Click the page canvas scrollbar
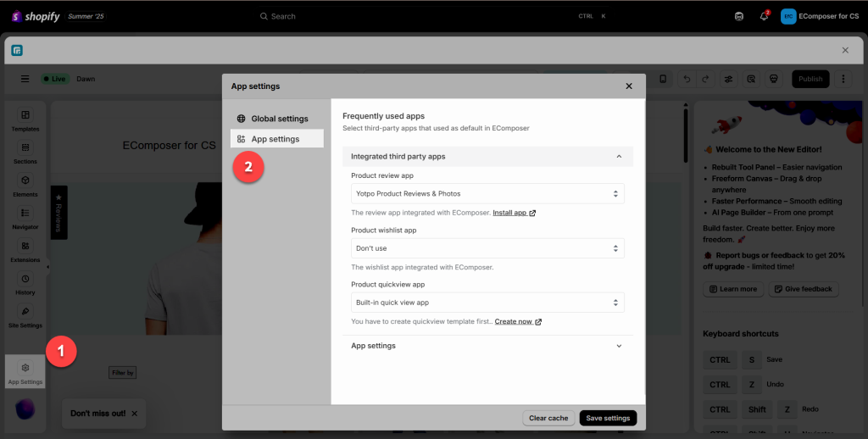868x439 pixels. [x=685, y=136]
